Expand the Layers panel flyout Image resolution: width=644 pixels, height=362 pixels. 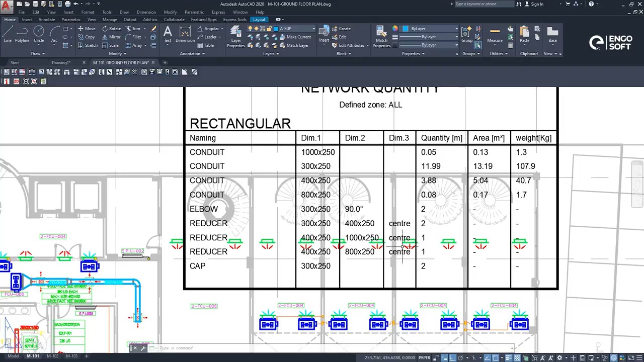pyautogui.click(x=271, y=54)
